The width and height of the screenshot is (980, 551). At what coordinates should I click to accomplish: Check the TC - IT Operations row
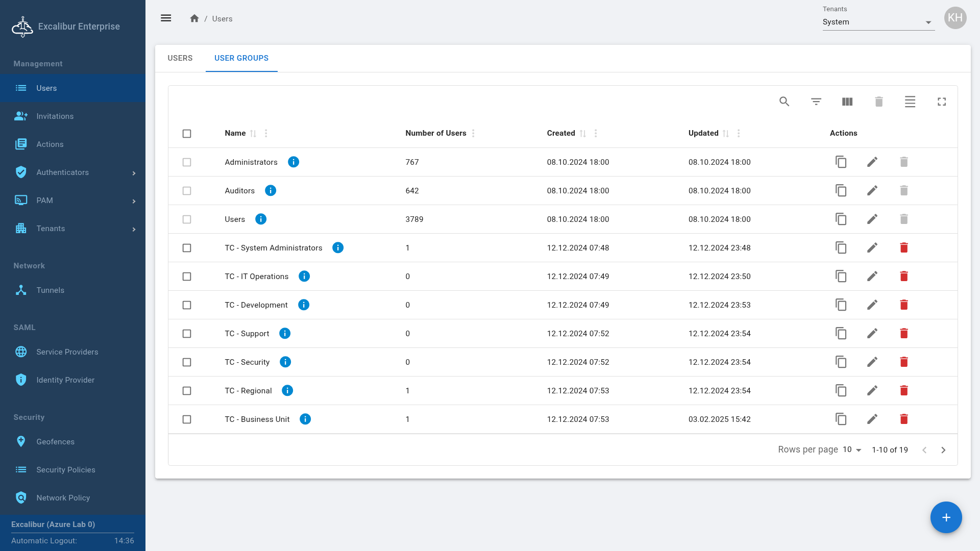(187, 277)
